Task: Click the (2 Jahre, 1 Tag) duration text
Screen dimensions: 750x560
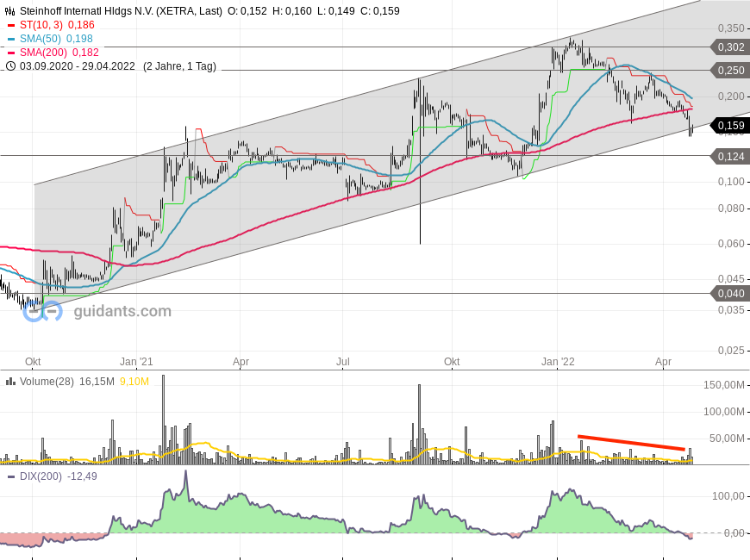Action: point(179,66)
